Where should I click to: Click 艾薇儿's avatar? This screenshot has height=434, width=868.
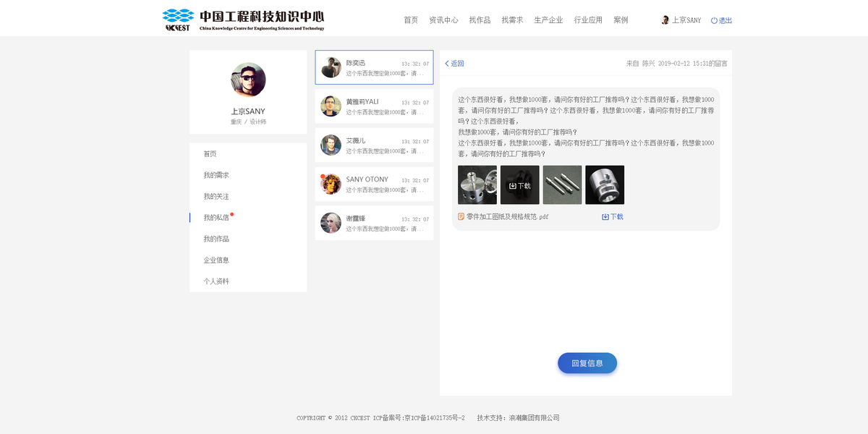331,145
